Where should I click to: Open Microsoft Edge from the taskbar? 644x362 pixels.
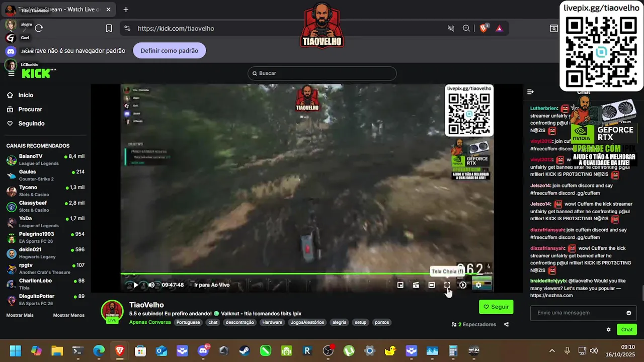click(99, 350)
